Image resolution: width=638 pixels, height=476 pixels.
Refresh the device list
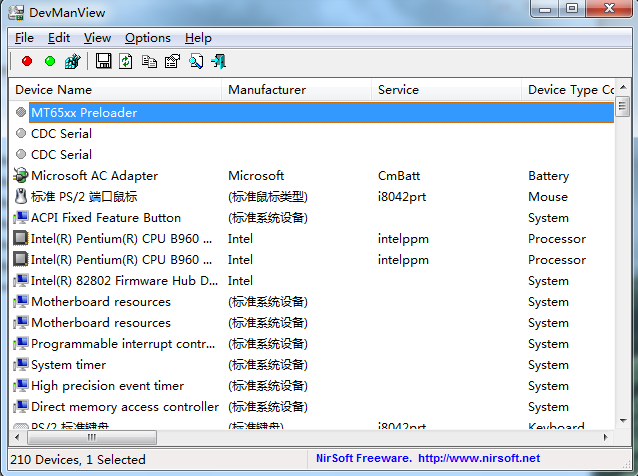pos(126,62)
